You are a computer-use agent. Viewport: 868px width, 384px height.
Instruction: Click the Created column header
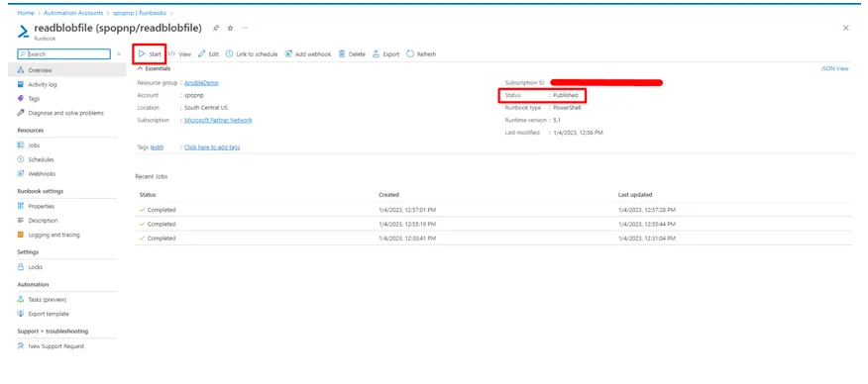[x=388, y=195]
